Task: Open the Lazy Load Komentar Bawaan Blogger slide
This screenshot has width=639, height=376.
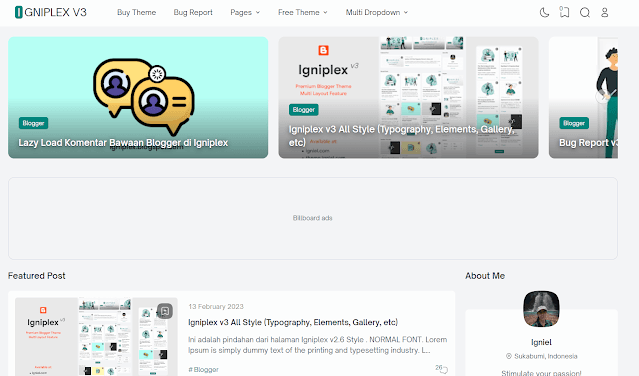Action: click(x=138, y=97)
